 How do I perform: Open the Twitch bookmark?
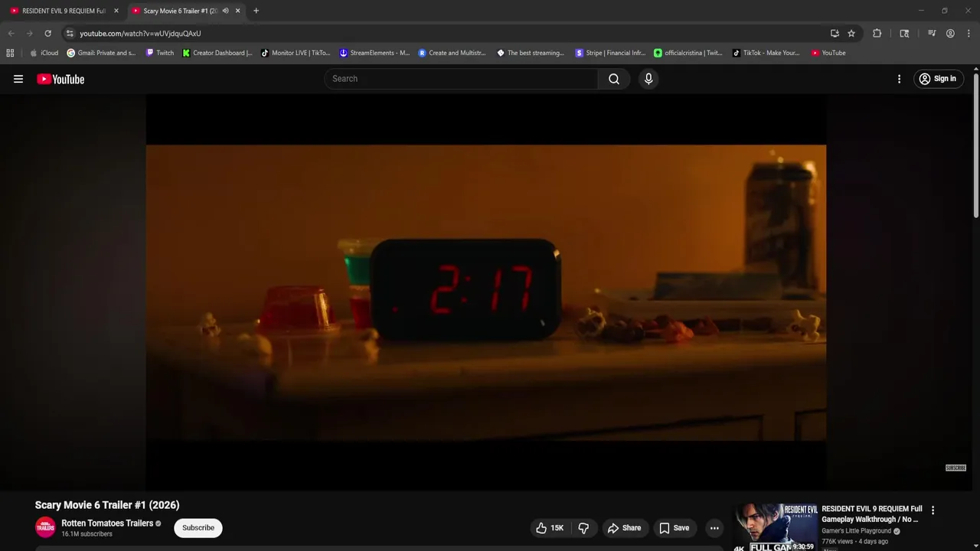[x=160, y=53]
